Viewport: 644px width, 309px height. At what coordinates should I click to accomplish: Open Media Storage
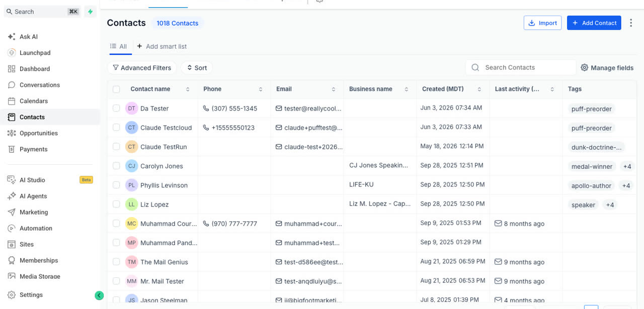tap(40, 276)
